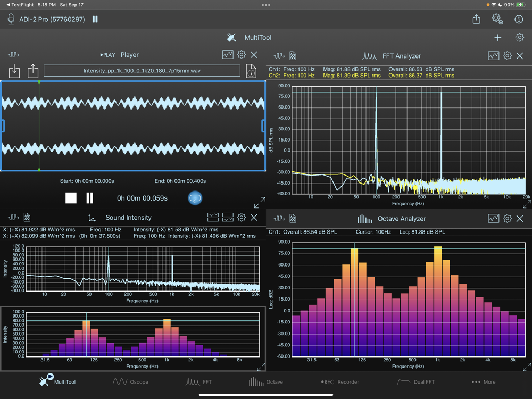The width and height of the screenshot is (532, 399).
Task: Switch to the Recorder tab
Action: pos(340,381)
